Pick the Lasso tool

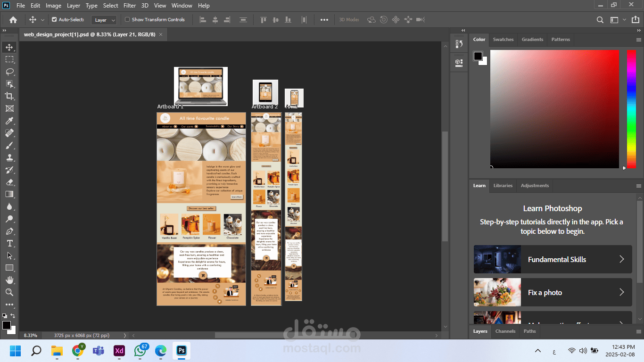[x=9, y=72]
